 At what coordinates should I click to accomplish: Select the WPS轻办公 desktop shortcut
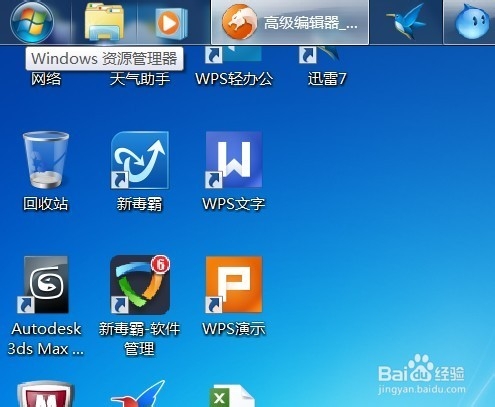(234, 55)
